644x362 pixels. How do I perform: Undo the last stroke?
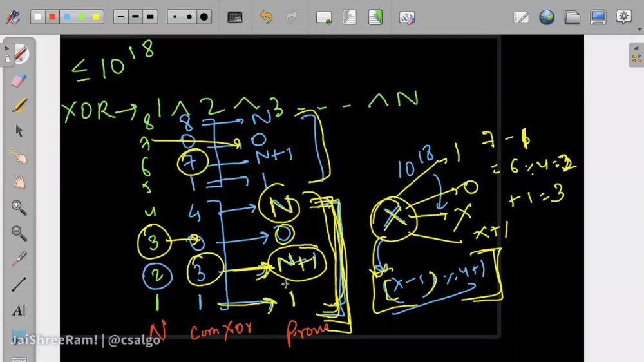click(266, 17)
